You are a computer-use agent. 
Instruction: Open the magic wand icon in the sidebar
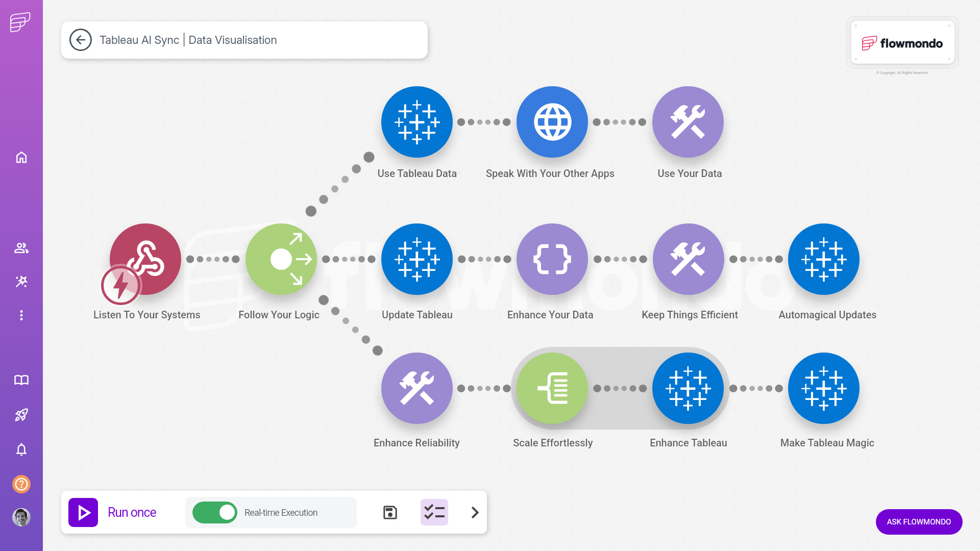pyautogui.click(x=21, y=282)
